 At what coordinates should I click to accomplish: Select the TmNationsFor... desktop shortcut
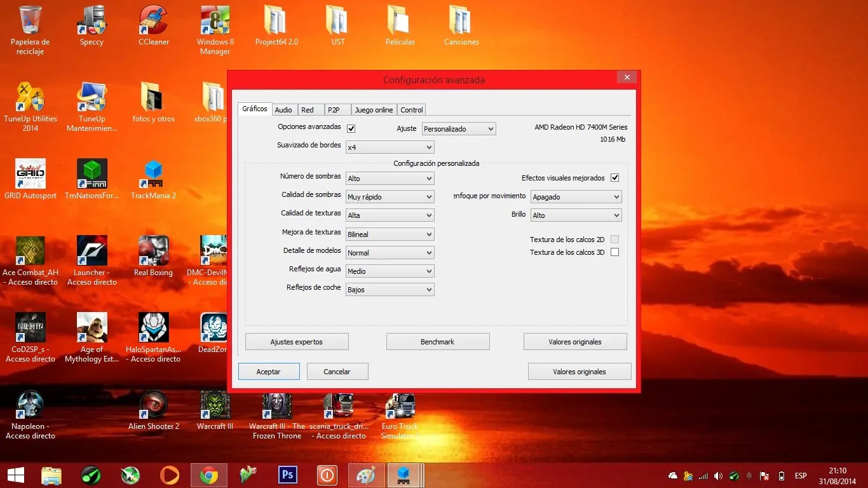click(x=92, y=179)
